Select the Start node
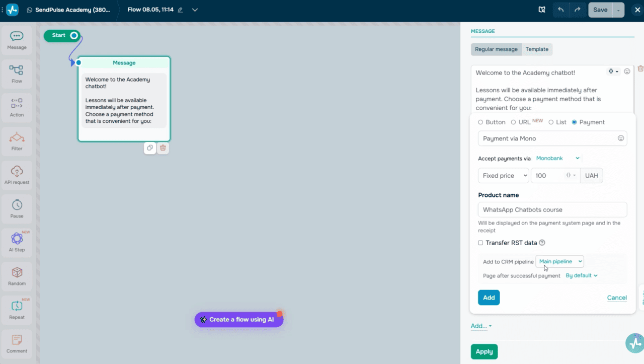644x364 pixels. point(61,35)
